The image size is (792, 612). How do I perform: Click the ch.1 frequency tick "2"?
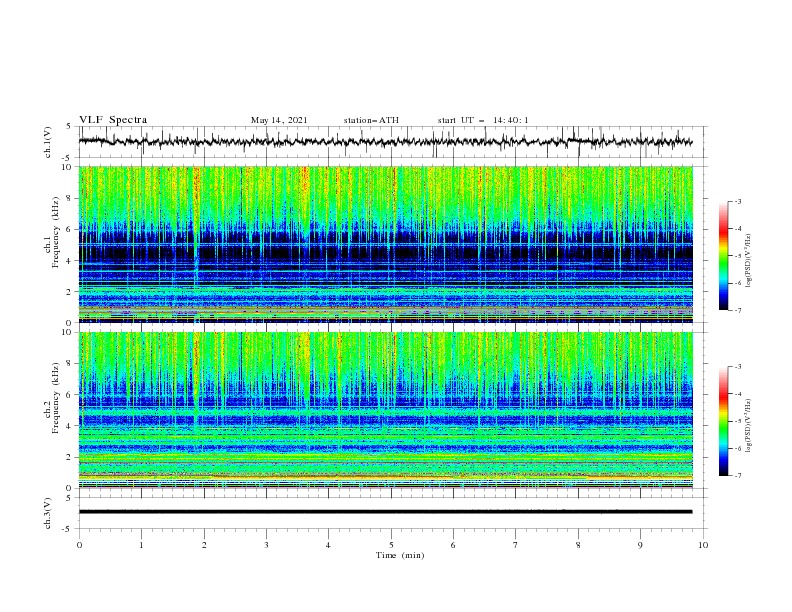[70, 292]
